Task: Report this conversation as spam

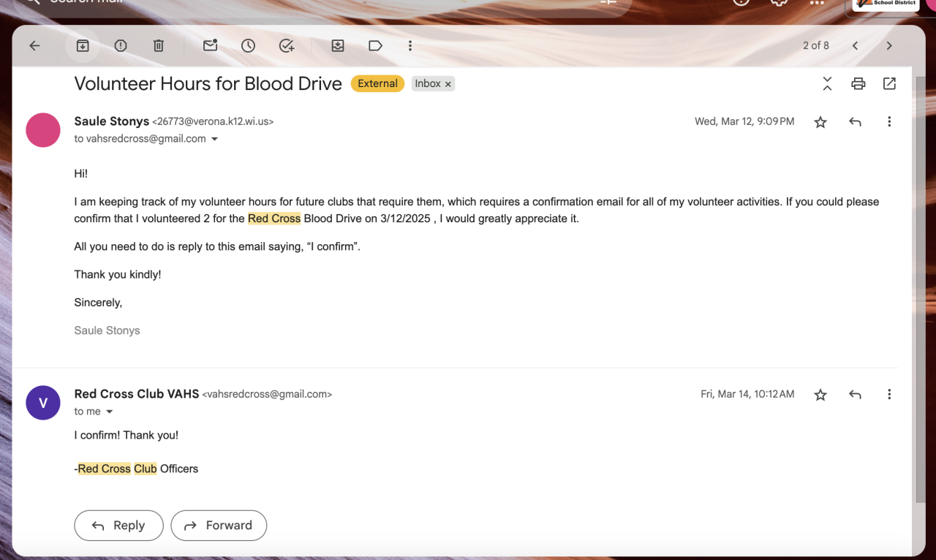Action: point(121,46)
